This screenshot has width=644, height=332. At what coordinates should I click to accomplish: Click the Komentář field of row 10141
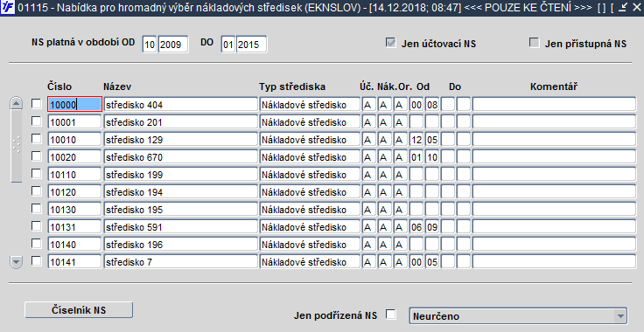[x=554, y=262]
